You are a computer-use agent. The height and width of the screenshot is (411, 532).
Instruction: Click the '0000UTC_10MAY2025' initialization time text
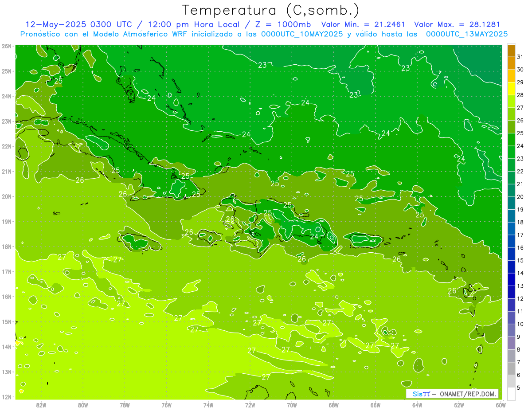pos(301,34)
